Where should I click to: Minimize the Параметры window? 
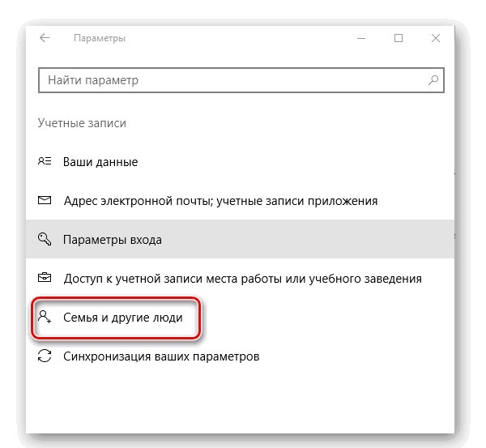point(360,38)
